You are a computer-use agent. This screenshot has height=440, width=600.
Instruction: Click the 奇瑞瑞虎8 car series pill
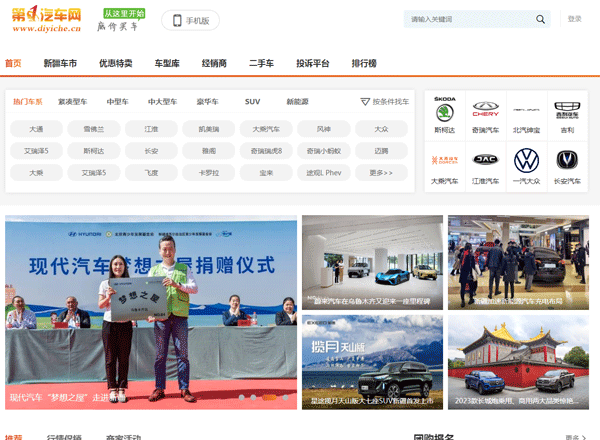[266, 151]
